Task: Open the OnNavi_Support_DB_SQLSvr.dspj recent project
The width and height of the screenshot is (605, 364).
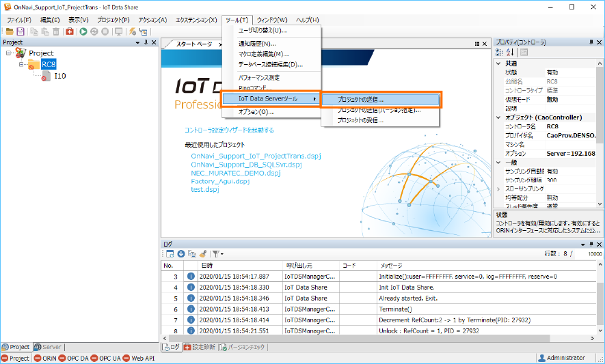Action: pos(246,165)
